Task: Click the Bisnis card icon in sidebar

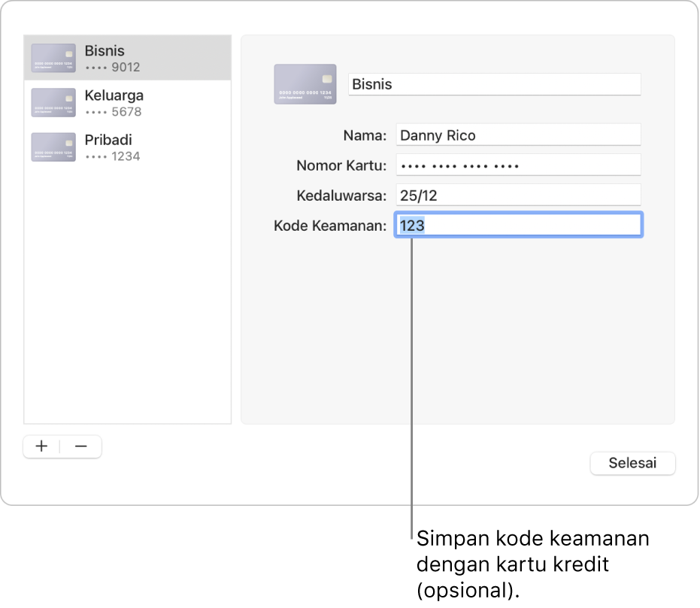Action: click(53, 58)
